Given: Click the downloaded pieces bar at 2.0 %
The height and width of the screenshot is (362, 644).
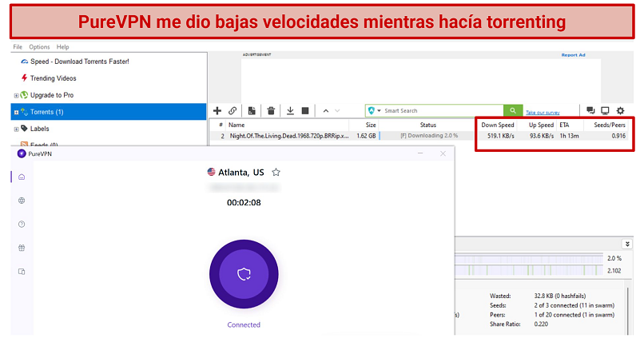Looking at the screenshot, I should point(529,258).
